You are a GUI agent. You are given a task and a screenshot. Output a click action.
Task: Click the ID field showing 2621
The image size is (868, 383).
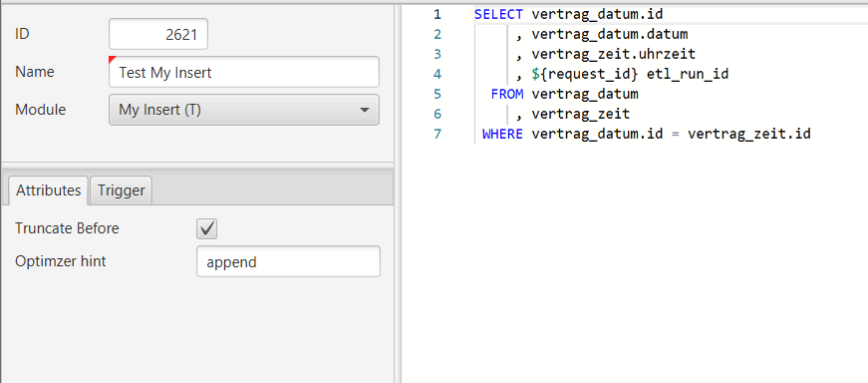(x=158, y=34)
